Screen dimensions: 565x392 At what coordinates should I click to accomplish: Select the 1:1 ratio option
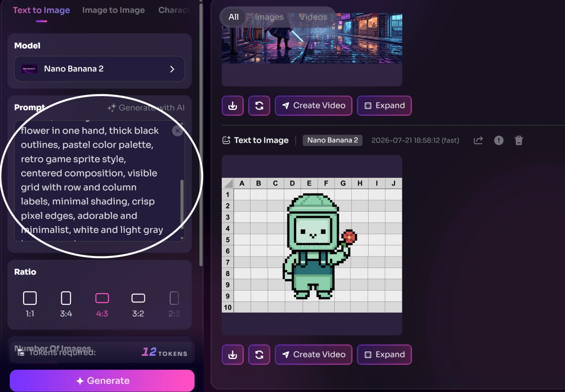pos(30,304)
